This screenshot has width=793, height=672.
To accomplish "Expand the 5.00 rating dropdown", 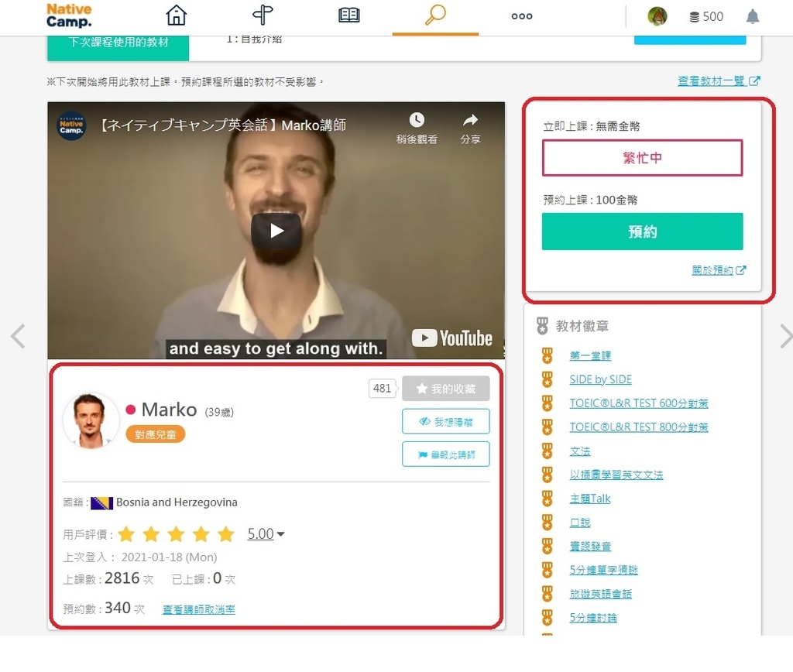I will [x=266, y=533].
